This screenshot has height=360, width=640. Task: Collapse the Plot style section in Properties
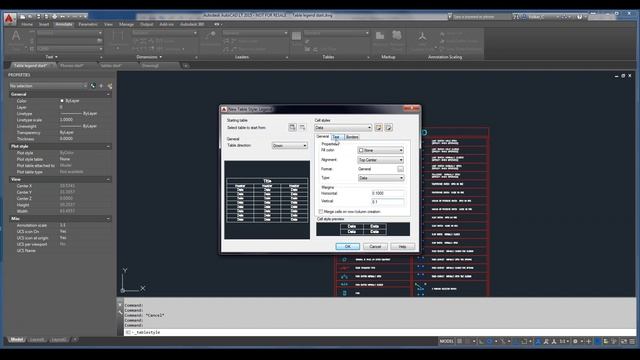coord(108,146)
